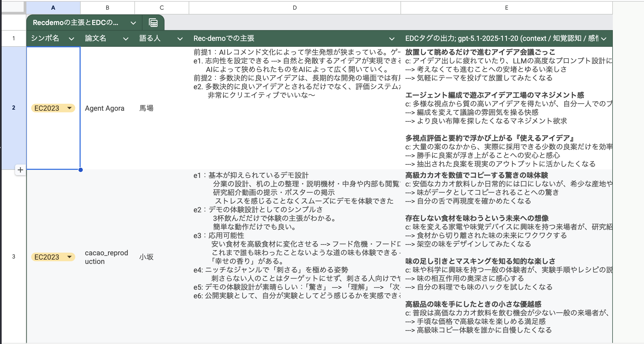
Task: Select column E header
Action: [506, 8]
